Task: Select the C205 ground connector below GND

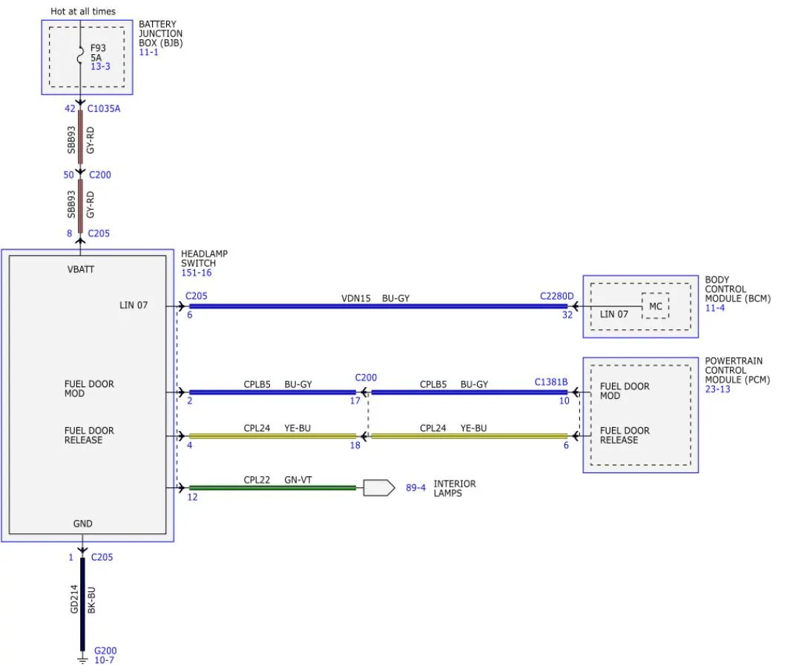Action: (102, 557)
